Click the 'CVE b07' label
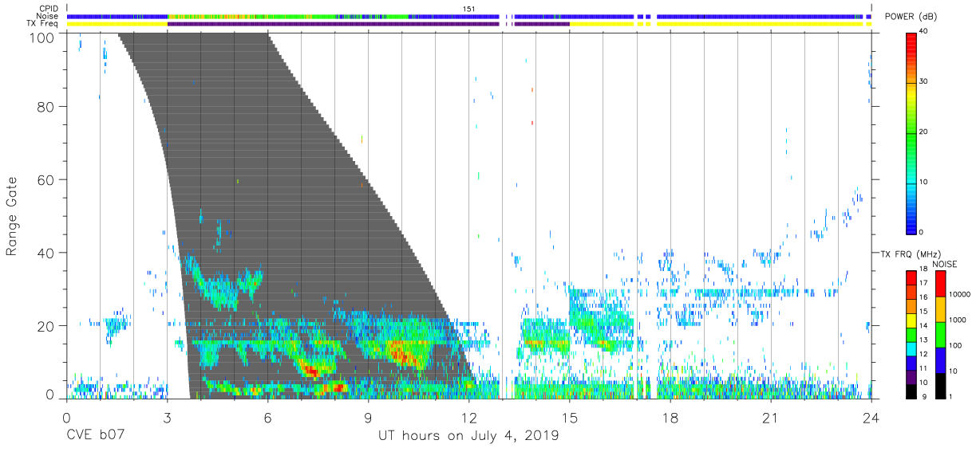 point(96,436)
